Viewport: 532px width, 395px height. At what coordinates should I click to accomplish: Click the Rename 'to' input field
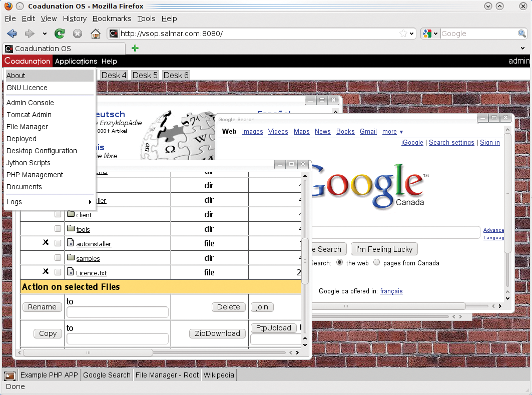click(118, 312)
